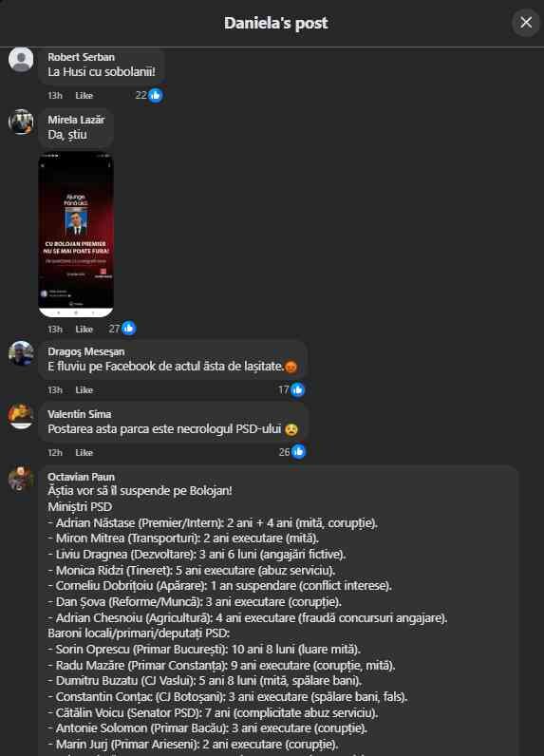Viewport: 544px width, 756px height.
Task: View the 27 reactions on Mirela's comment
Action: pyautogui.click(x=122, y=329)
